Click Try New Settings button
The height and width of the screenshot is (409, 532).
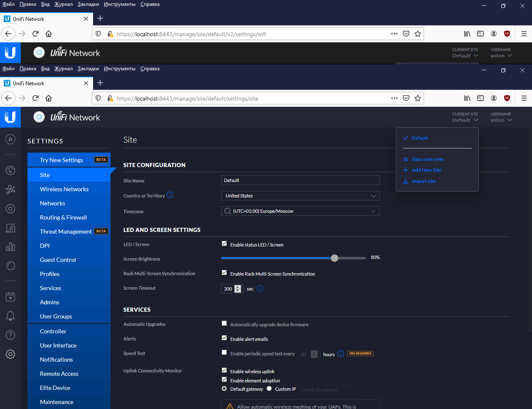62,160
